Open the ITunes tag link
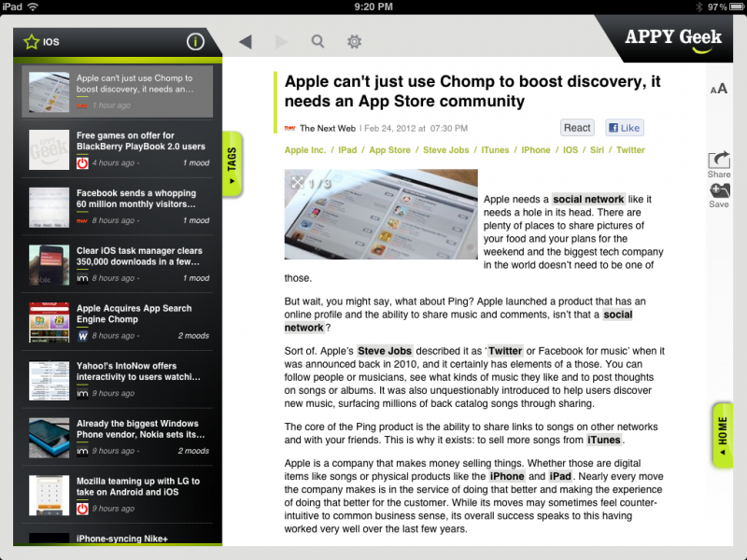This screenshot has height=560, width=747. pos(495,150)
